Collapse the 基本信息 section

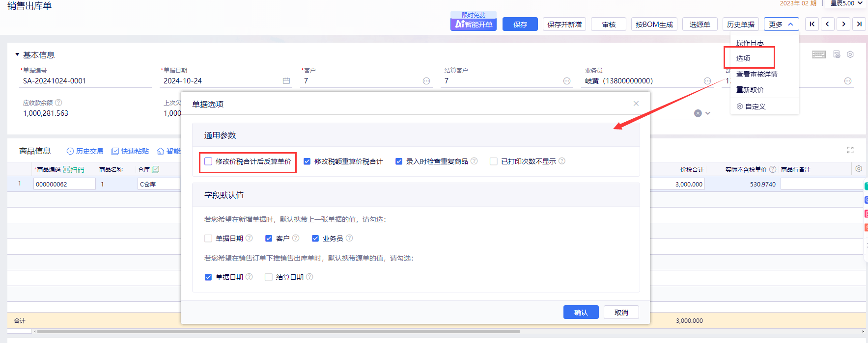click(17, 54)
